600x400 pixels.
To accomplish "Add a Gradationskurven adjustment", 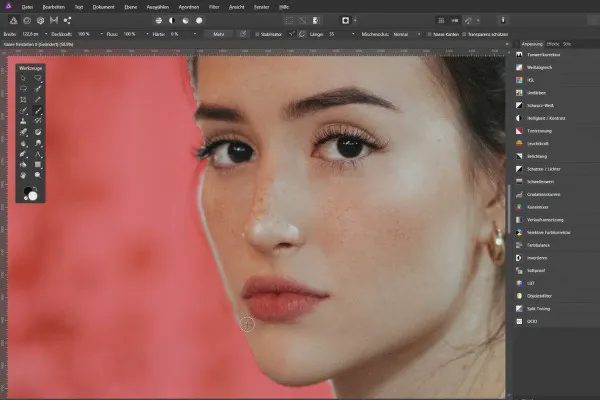I will point(545,193).
